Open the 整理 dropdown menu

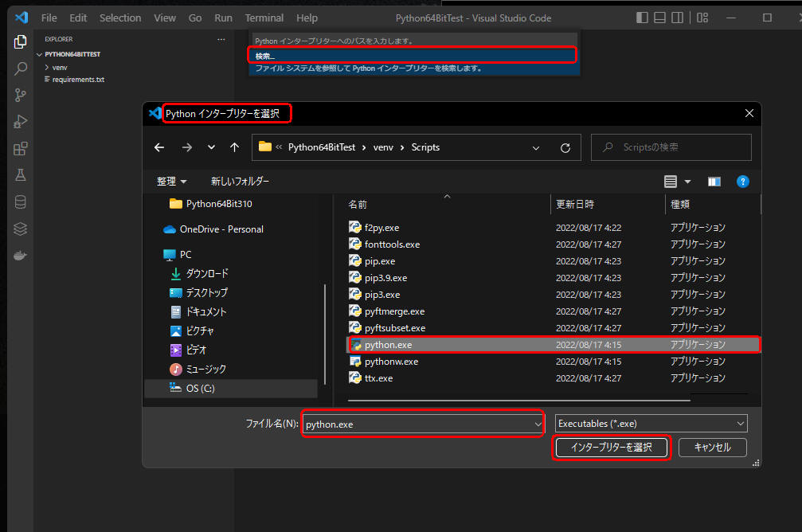pos(171,181)
